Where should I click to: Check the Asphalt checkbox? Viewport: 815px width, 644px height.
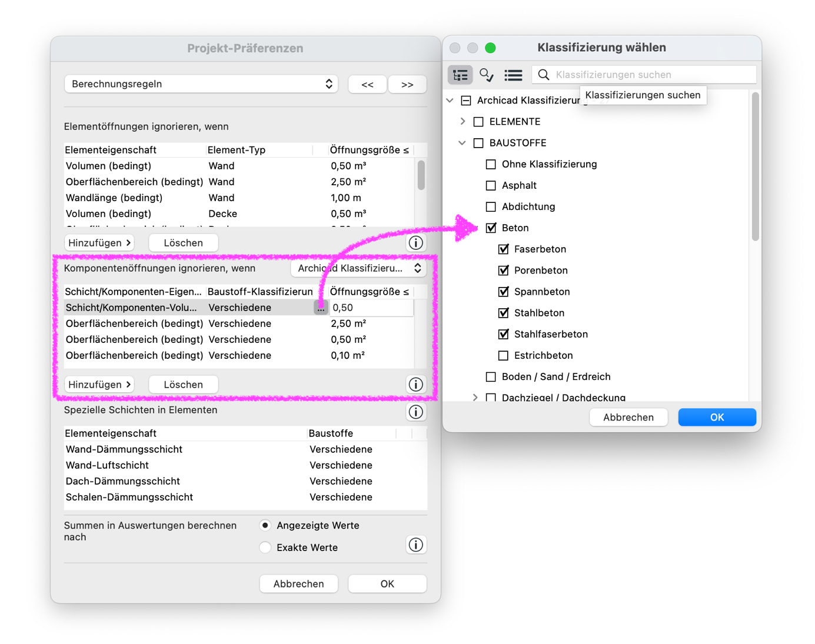[491, 185]
